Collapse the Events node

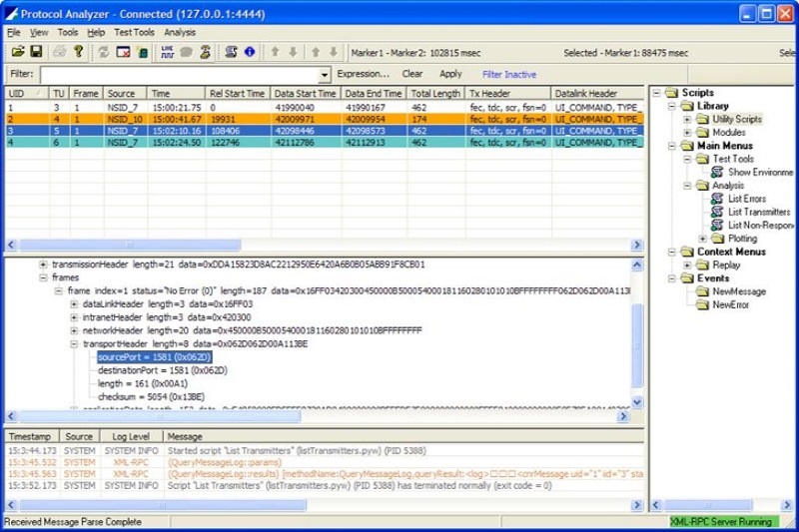point(671,277)
